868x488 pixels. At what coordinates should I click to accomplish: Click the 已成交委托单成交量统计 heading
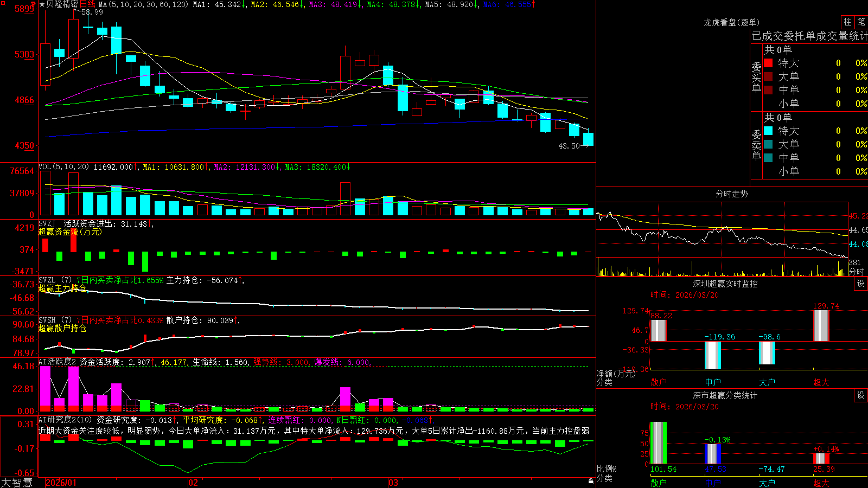[x=809, y=36]
